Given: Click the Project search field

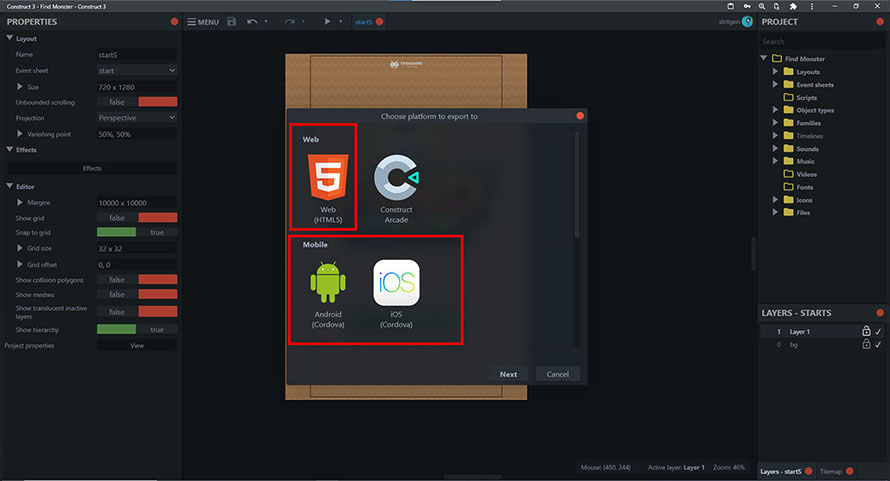Looking at the screenshot, I should [821, 41].
